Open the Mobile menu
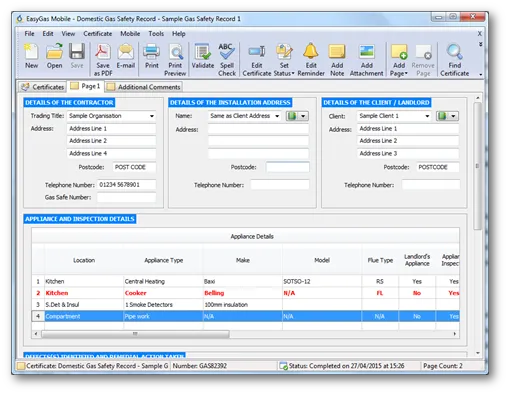 [130, 34]
